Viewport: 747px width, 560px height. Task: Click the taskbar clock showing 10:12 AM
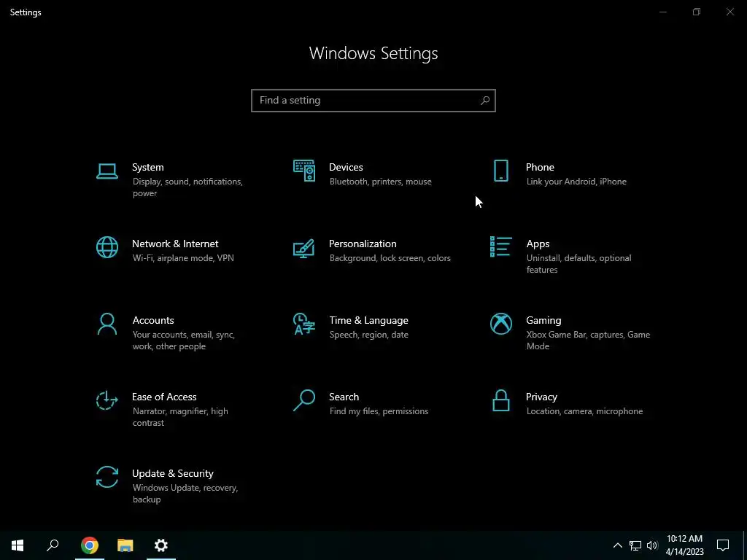pos(684,545)
